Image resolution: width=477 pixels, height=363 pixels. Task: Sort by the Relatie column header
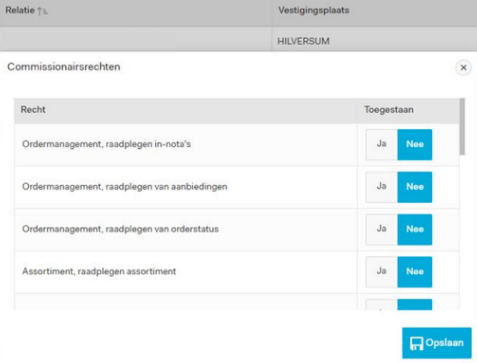pyautogui.click(x=20, y=10)
